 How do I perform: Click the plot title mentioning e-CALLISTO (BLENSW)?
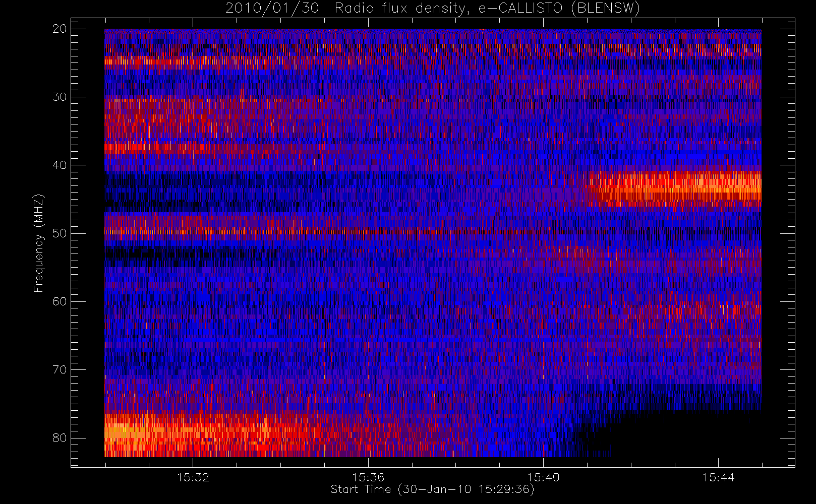[433, 9]
